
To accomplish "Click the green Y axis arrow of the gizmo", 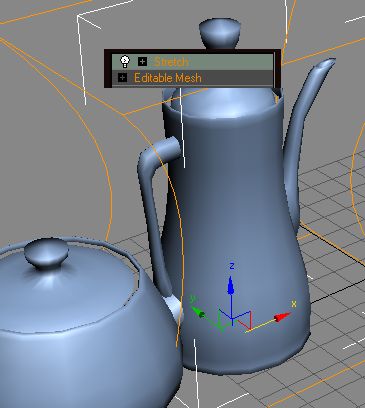I will (199, 313).
